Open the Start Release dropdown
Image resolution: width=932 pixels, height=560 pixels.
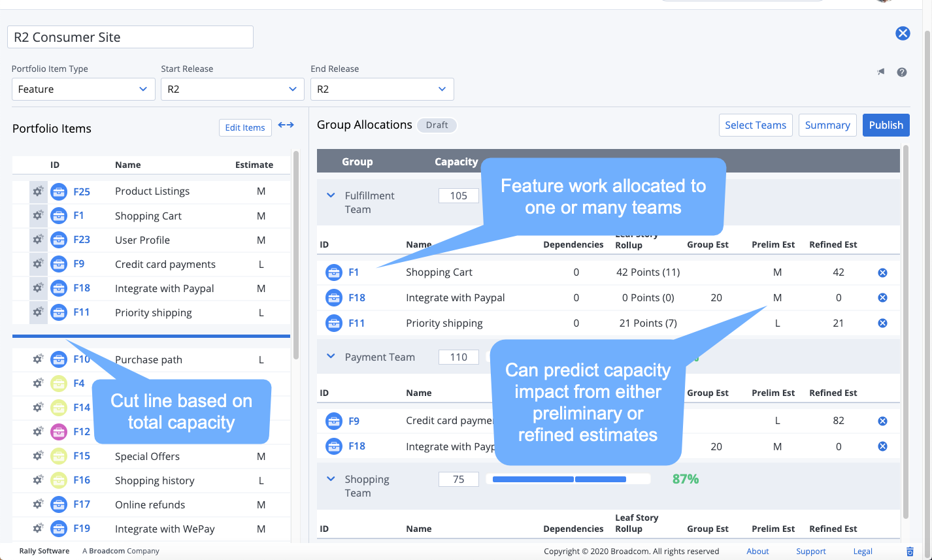click(232, 90)
